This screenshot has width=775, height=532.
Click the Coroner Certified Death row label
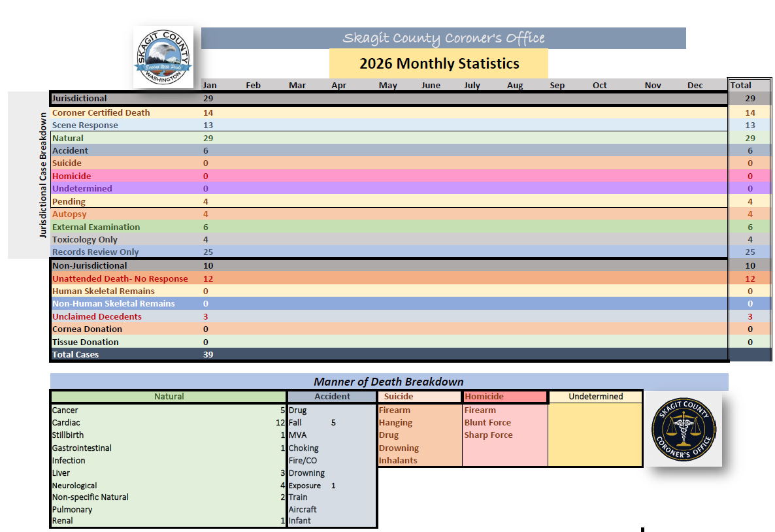pyautogui.click(x=101, y=112)
